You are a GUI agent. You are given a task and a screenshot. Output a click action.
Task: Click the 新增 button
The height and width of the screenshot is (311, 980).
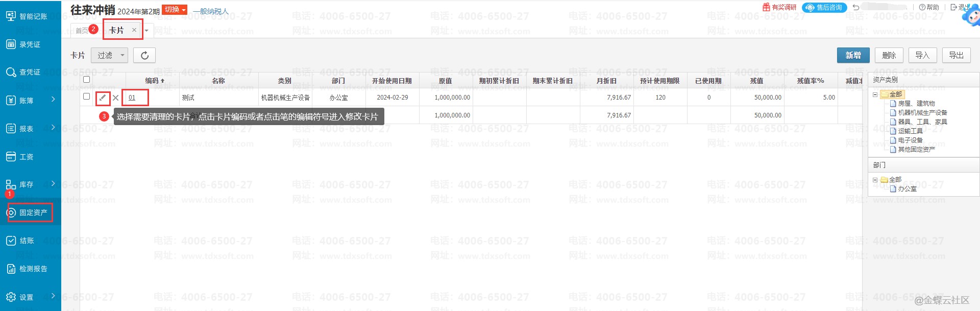click(853, 55)
